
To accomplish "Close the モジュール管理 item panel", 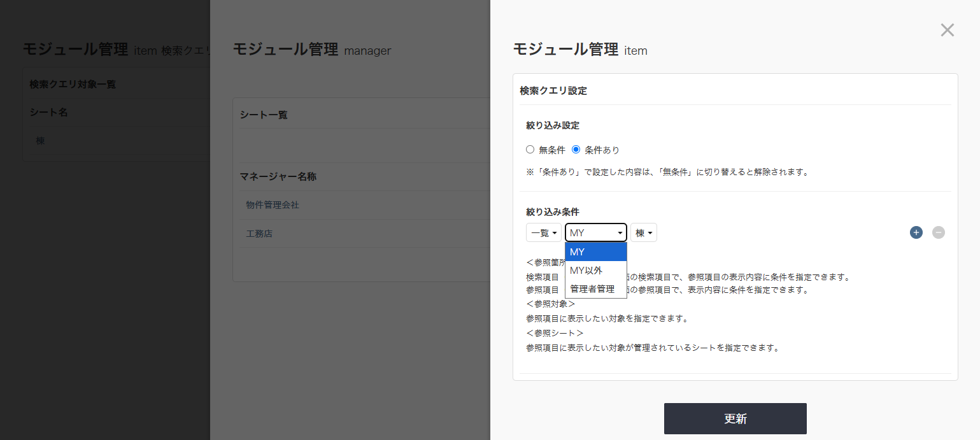I will (x=947, y=30).
